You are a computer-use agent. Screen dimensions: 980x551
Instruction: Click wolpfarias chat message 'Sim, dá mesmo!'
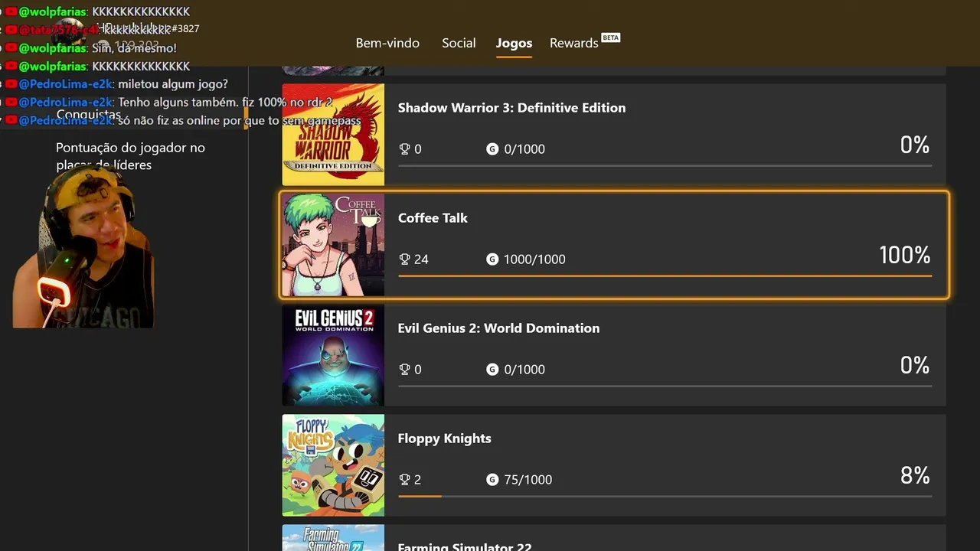pyautogui.click(x=135, y=48)
